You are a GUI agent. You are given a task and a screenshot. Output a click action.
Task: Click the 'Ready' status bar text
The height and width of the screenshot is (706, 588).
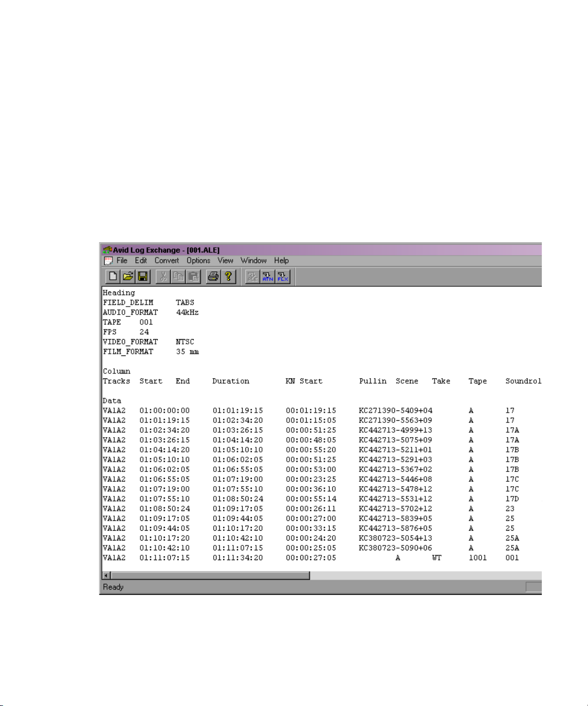(x=113, y=587)
